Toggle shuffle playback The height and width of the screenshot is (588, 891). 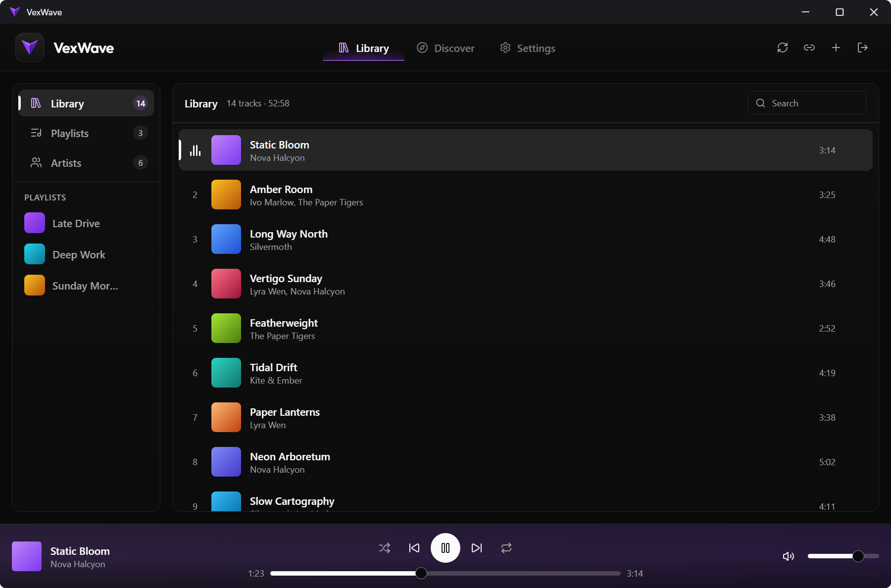385,548
